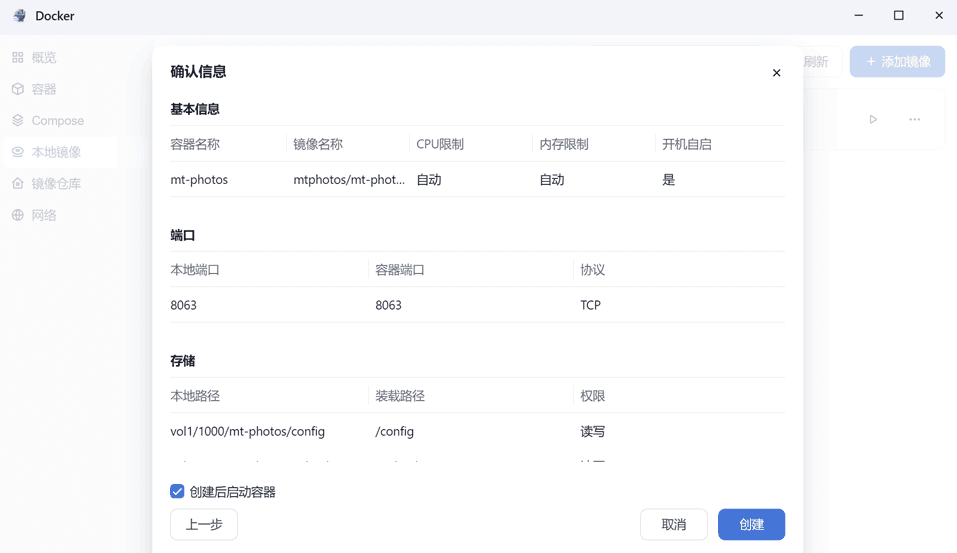This screenshot has width=957, height=553.
Task: Click the play icon behind the dialog
Action: click(x=873, y=120)
